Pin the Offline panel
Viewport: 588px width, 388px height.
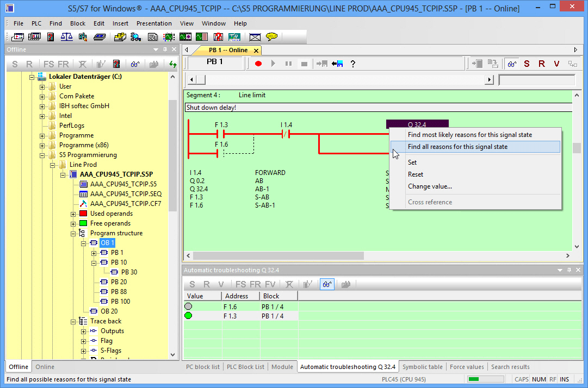point(165,49)
